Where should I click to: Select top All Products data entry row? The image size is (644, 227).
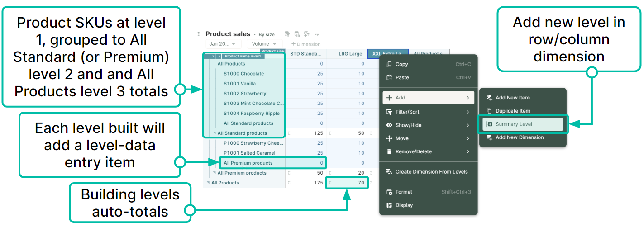click(244, 64)
